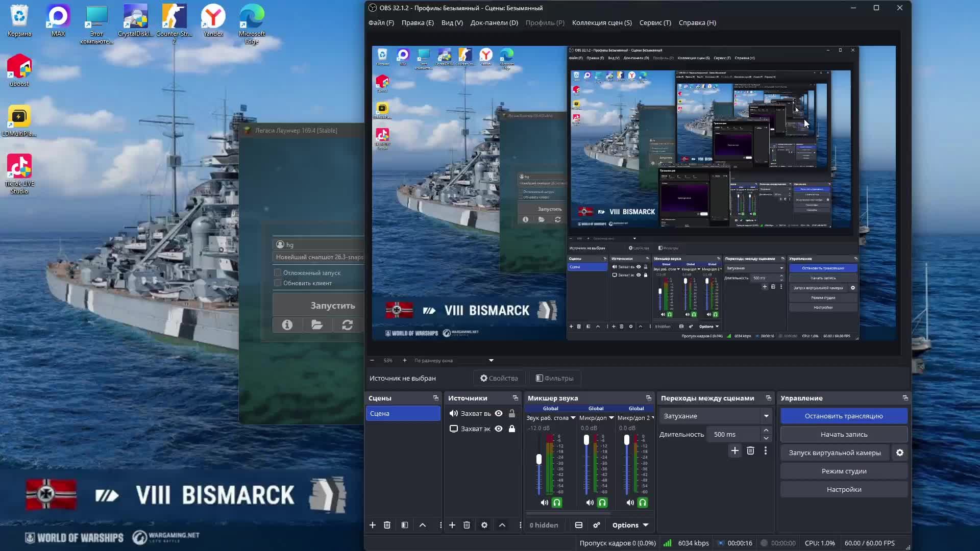Expand Микр/доп channel dropdown arrow

[x=611, y=418]
